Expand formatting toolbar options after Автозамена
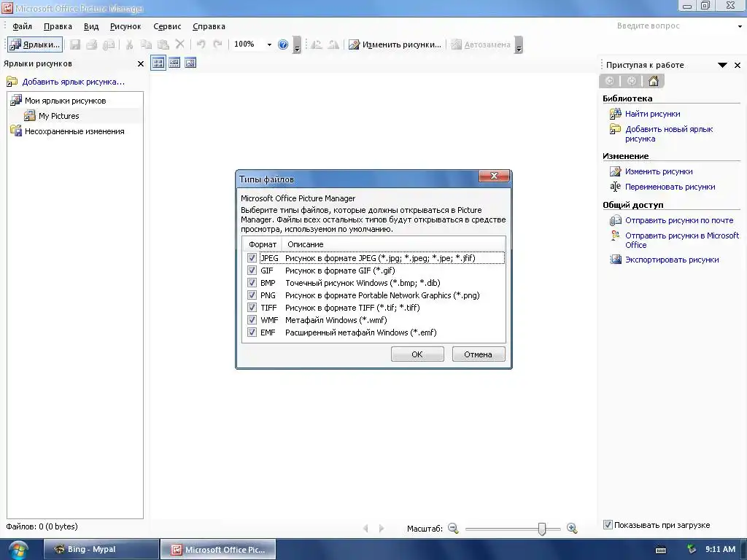Screen dimensions: 747x560 pyautogui.click(x=519, y=45)
